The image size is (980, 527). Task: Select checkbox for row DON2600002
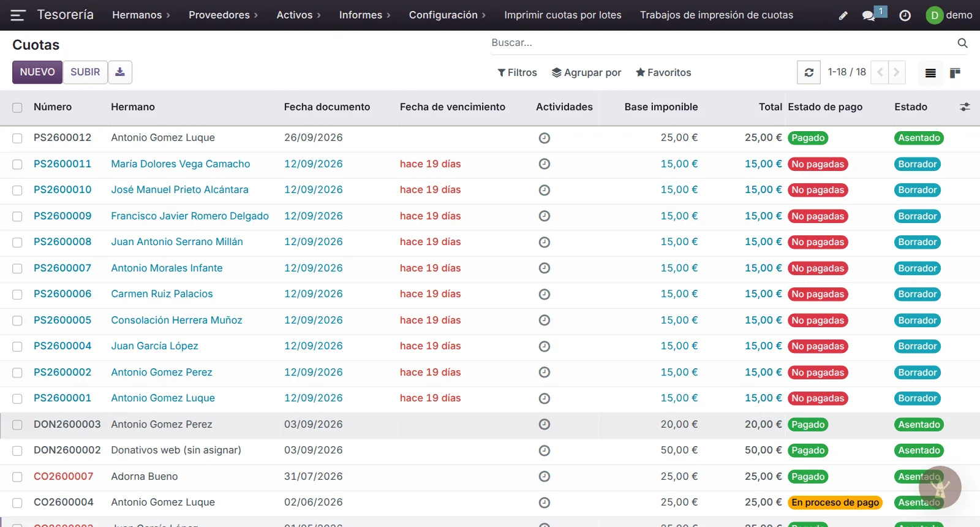[17, 450]
